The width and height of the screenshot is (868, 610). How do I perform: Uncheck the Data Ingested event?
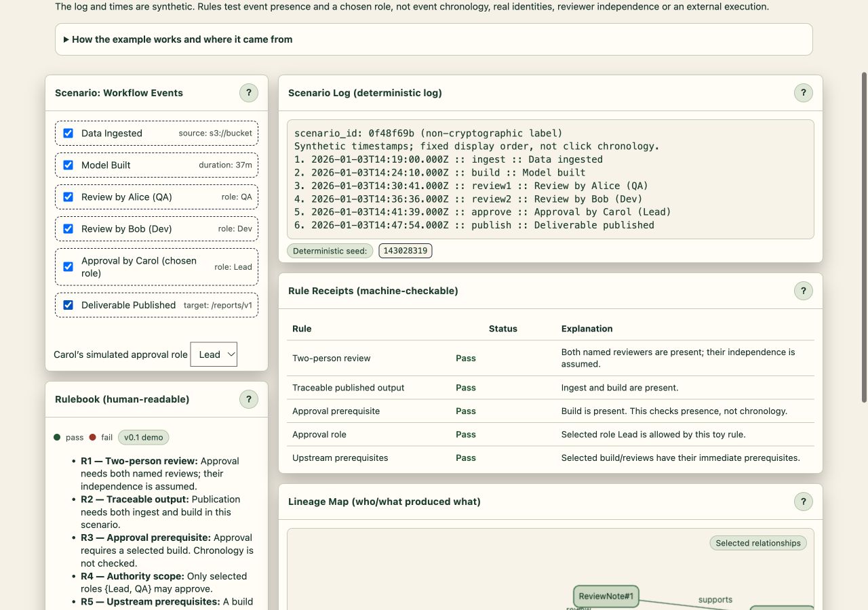coord(68,134)
